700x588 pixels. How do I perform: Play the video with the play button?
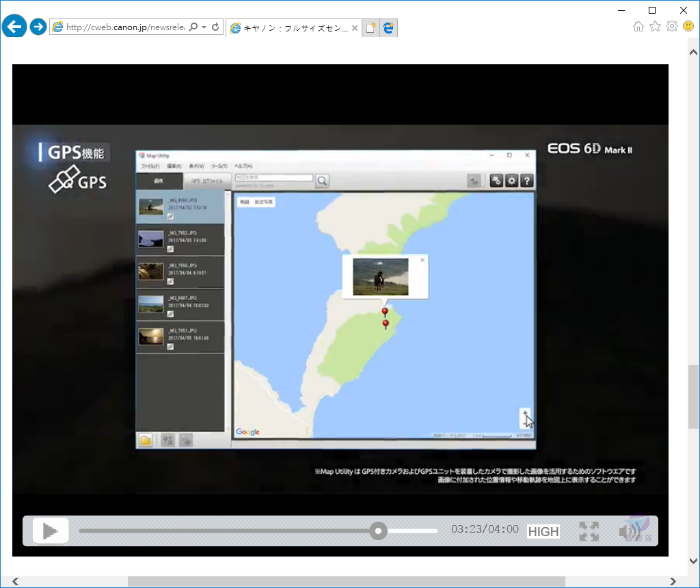[51, 531]
